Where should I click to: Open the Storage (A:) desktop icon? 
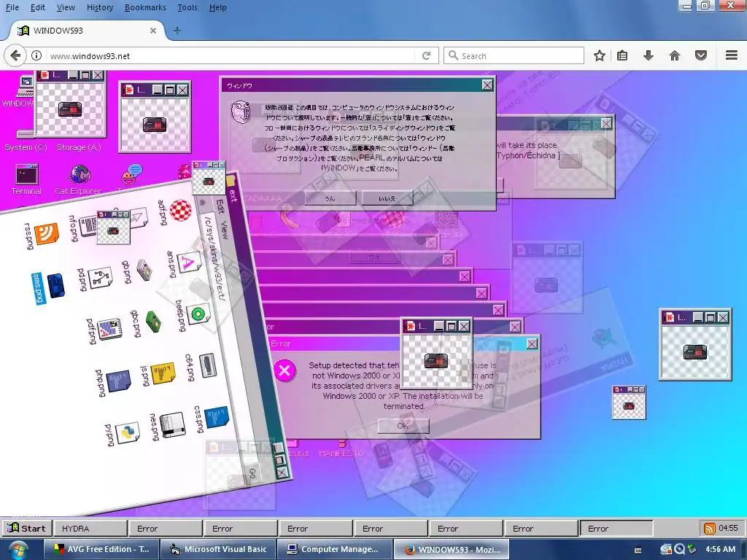[79, 147]
